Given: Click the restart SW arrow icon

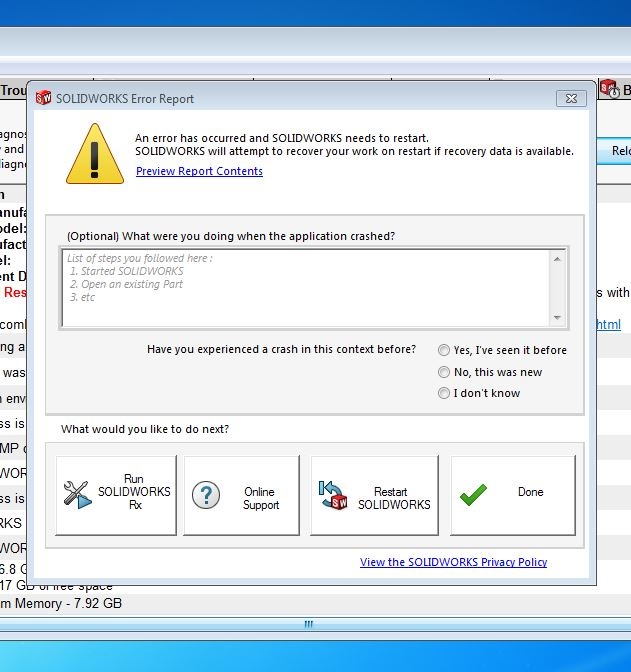Looking at the screenshot, I should [x=333, y=495].
